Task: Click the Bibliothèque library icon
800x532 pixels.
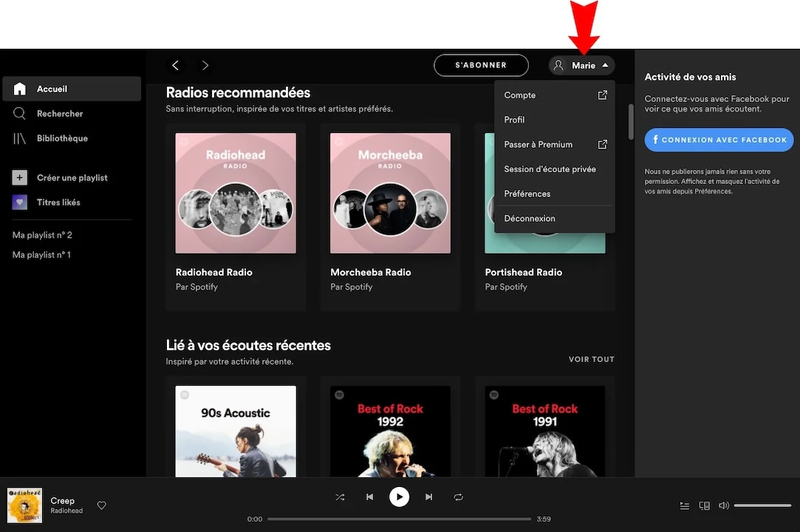Action: pyautogui.click(x=19, y=138)
